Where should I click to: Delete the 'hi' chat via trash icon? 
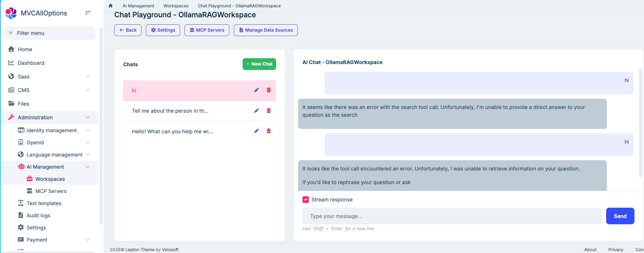coord(269,90)
